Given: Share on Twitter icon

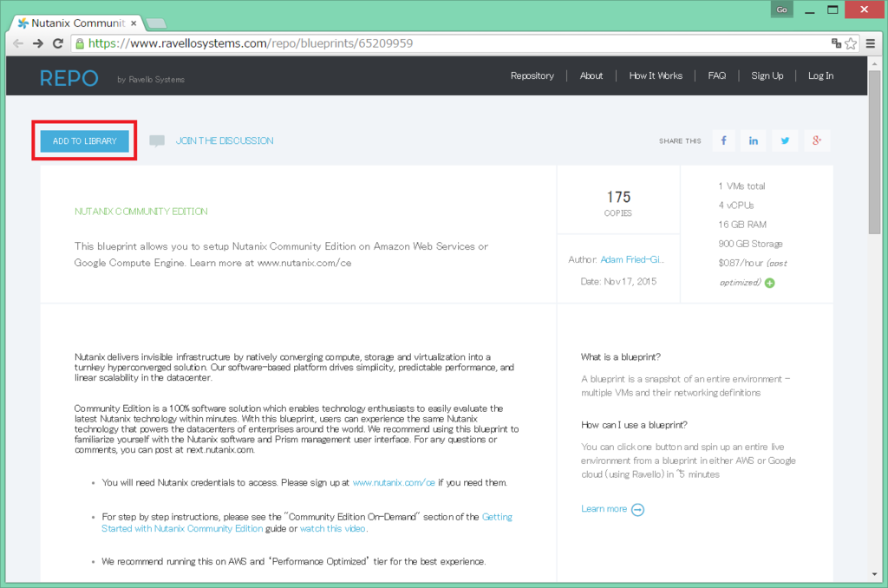Looking at the screenshot, I should click(785, 140).
